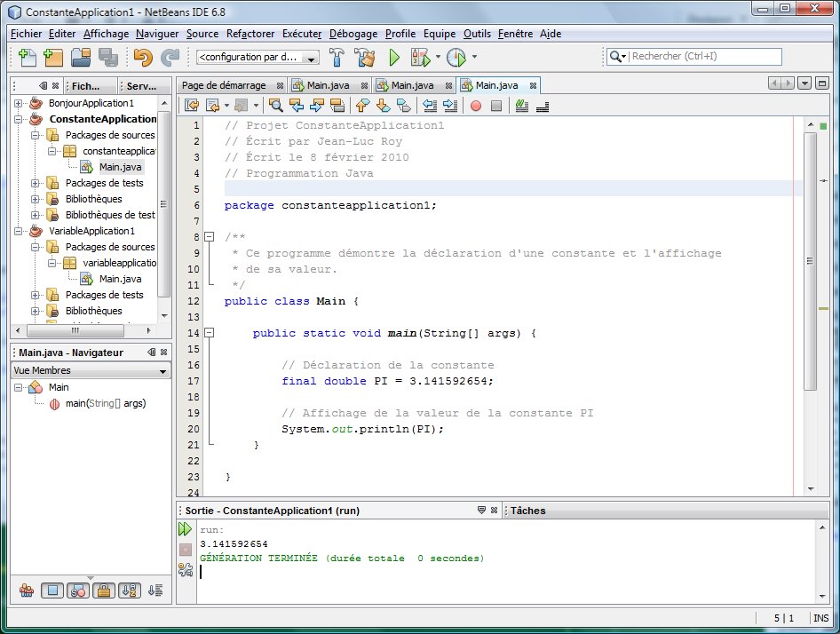Switch to the Page de démarrage tab
The width and height of the screenshot is (840, 634).
point(224,85)
